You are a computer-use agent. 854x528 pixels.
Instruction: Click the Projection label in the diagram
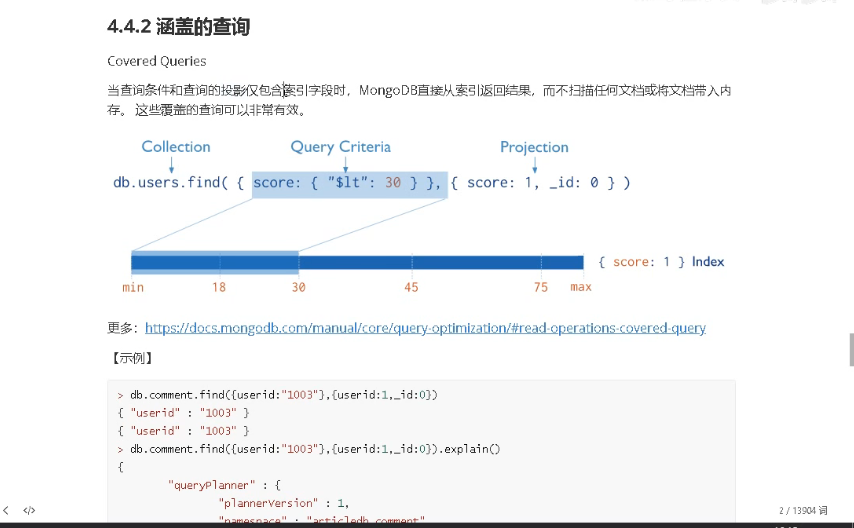534,147
